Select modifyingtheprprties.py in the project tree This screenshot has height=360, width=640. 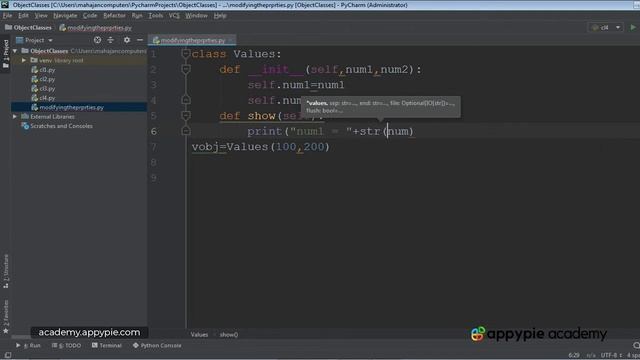71,107
